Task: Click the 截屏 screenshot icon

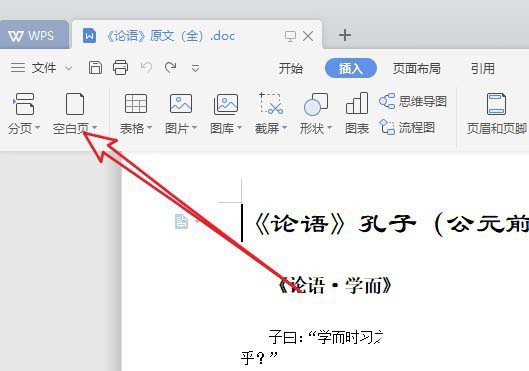Action: (271, 104)
